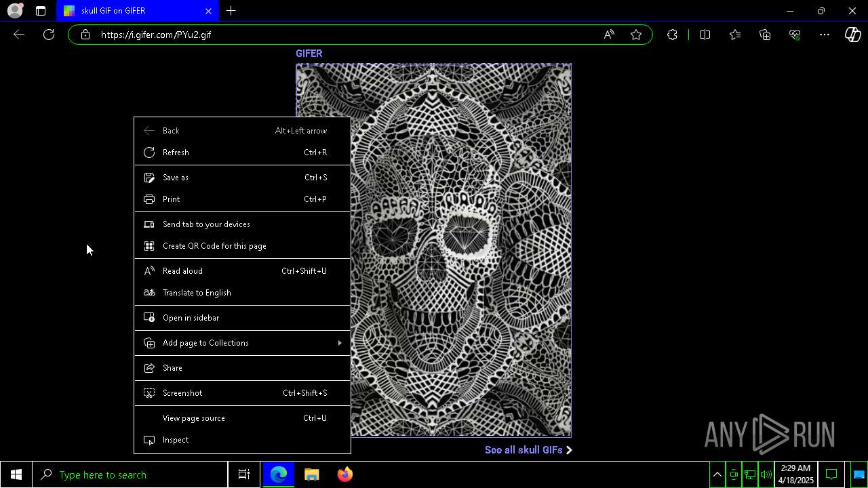Open the profile avatar icon
Screen dimensions: 868x488
coord(14,11)
